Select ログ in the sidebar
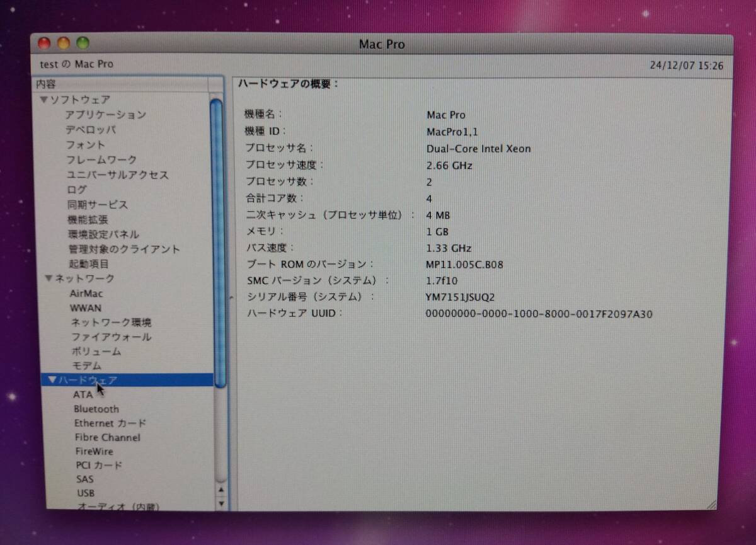 (x=77, y=190)
